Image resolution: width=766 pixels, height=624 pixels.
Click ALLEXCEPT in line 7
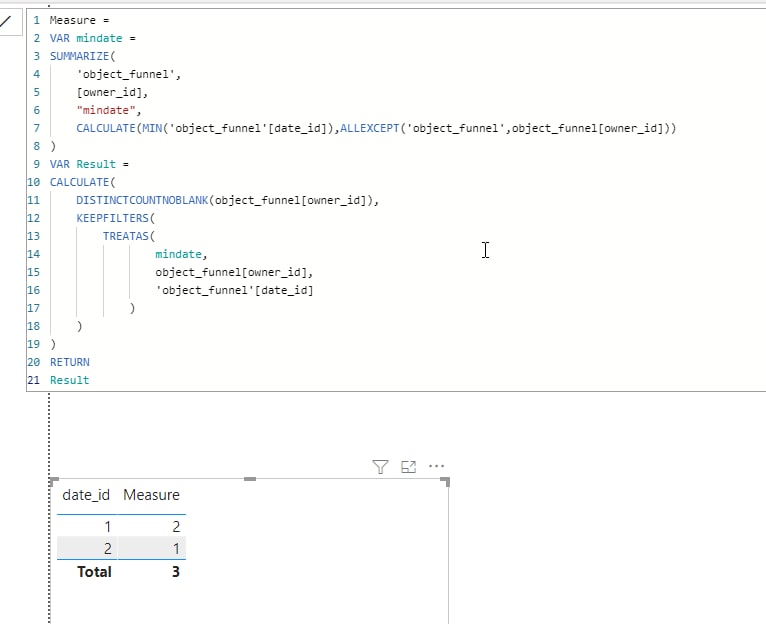(x=369, y=128)
